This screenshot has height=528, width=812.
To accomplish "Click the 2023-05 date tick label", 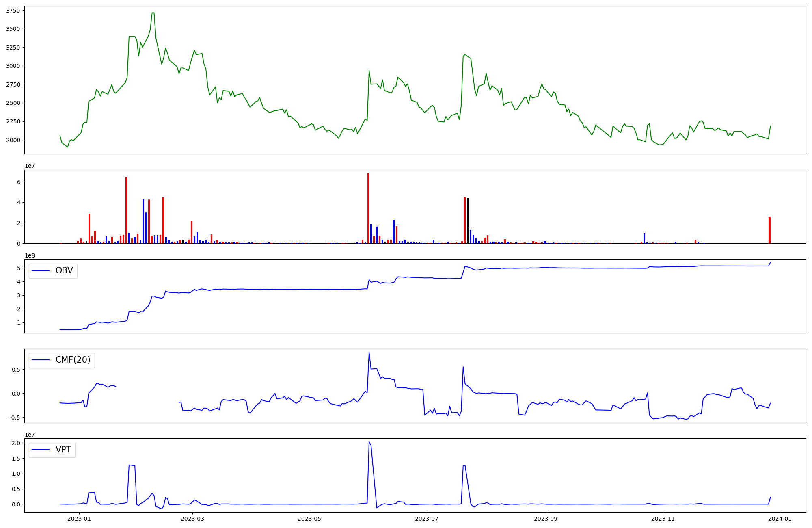I will click(310, 519).
